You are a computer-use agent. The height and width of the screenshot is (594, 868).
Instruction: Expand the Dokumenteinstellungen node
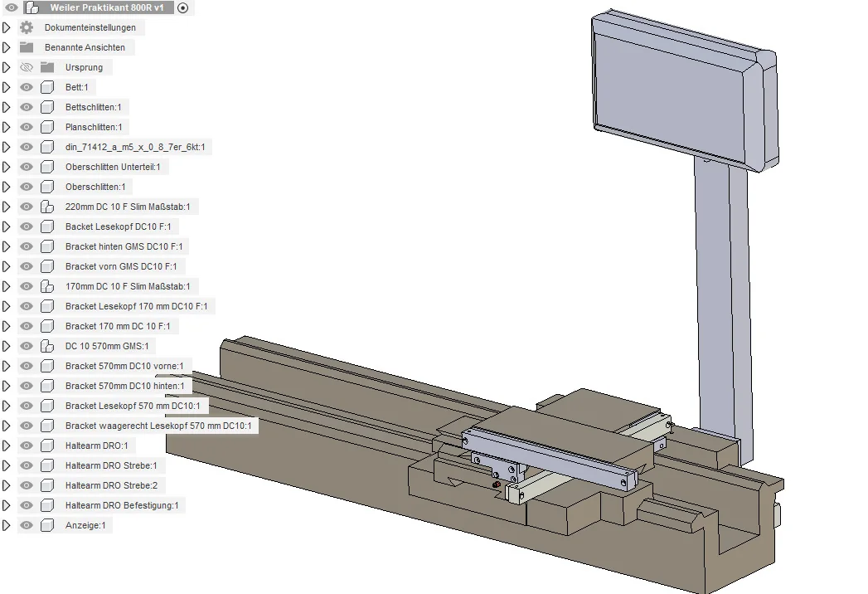6,27
